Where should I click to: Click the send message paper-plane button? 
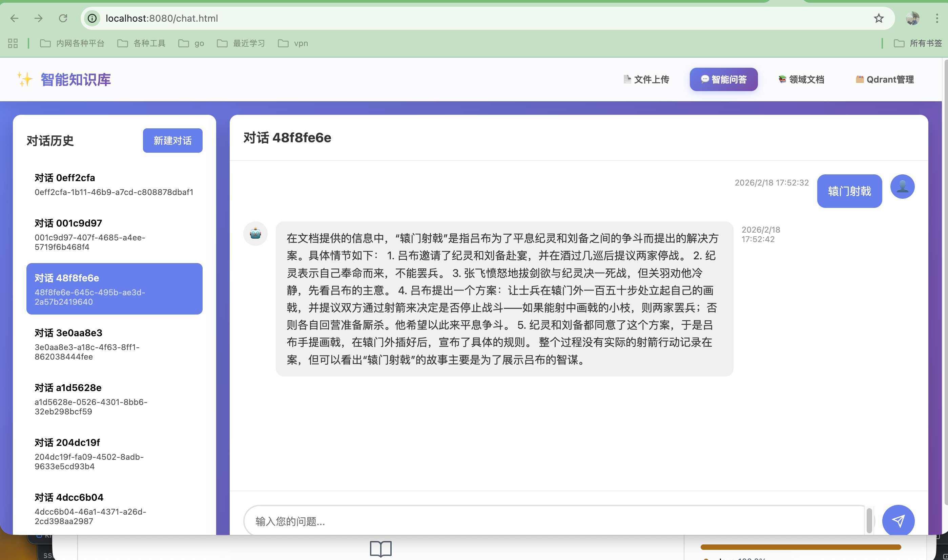[898, 521]
